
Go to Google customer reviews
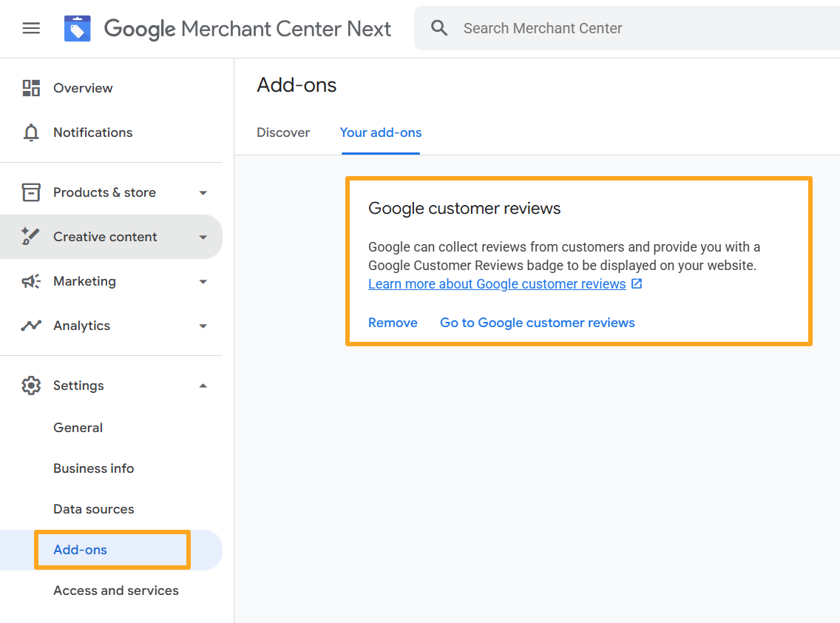(x=537, y=323)
